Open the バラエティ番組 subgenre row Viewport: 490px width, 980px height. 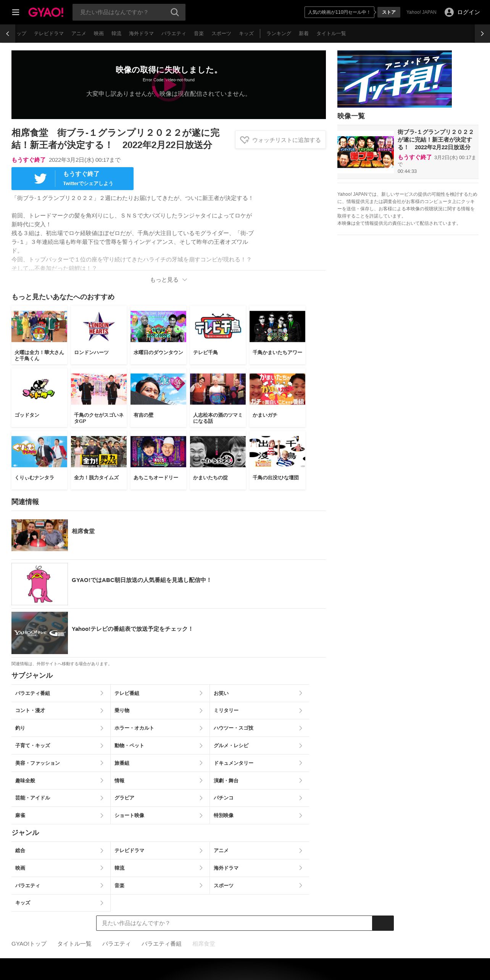(61, 693)
